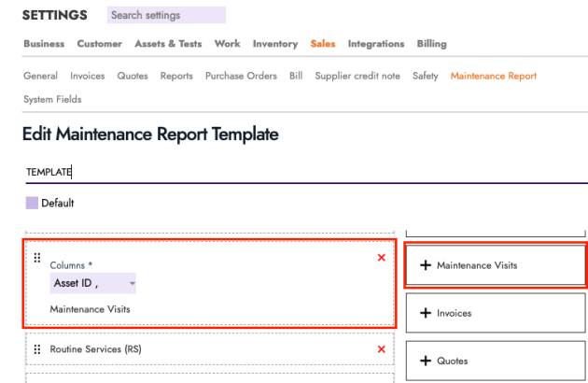Image resolution: width=588 pixels, height=383 pixels.
Task: Add Invoices section to the template
Action: (495, 313)
